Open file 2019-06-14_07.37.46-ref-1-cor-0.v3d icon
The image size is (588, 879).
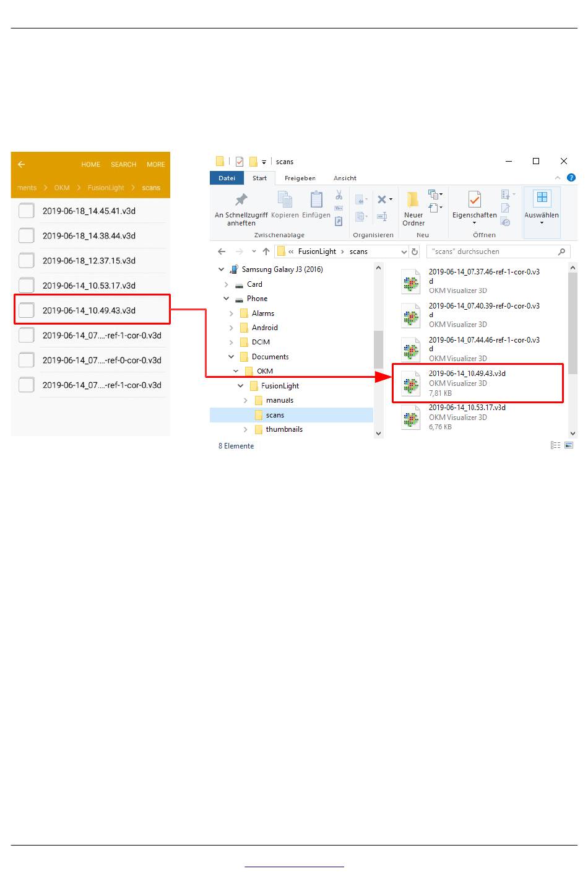pos(411,281)
